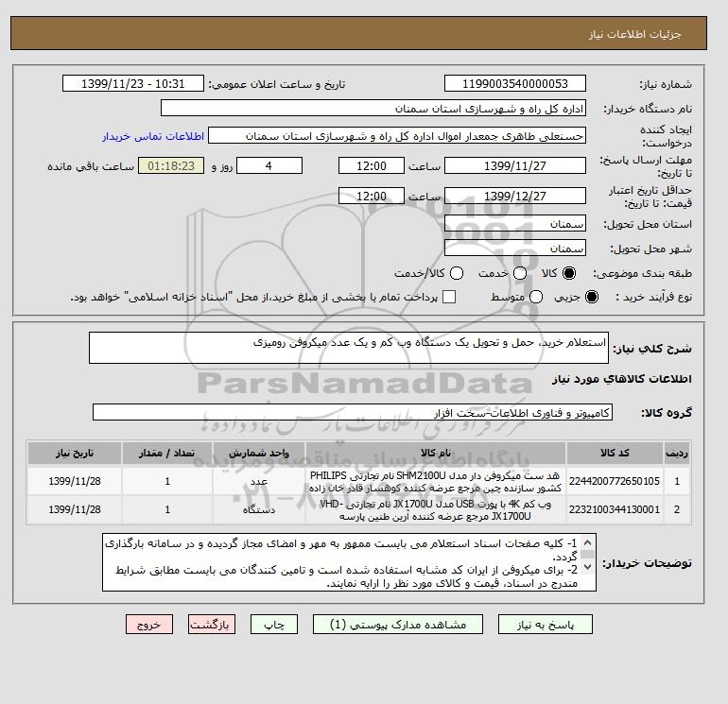The width and height of the screenshot is (728, 704).
Task: Click the delivery city field سمنان
Action: click(515, 249)
